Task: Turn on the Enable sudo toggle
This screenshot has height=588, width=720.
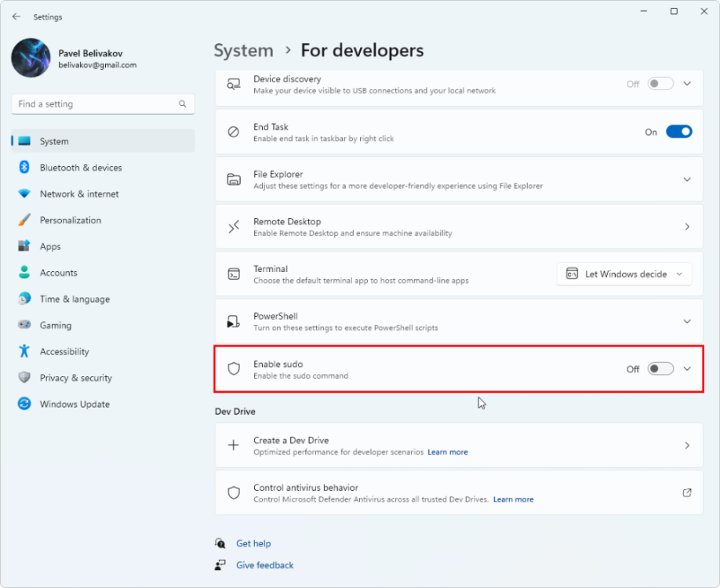Action: pos(660,368)
